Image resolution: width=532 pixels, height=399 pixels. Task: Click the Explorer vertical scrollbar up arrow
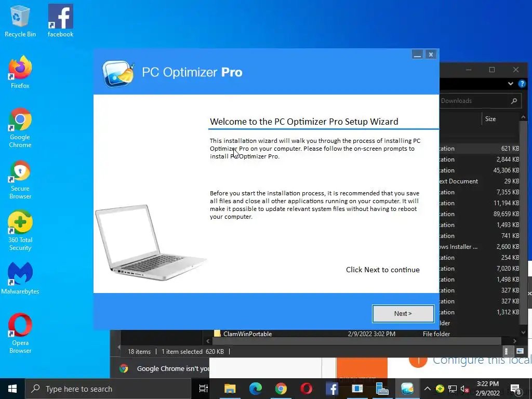tap(523, 117)
